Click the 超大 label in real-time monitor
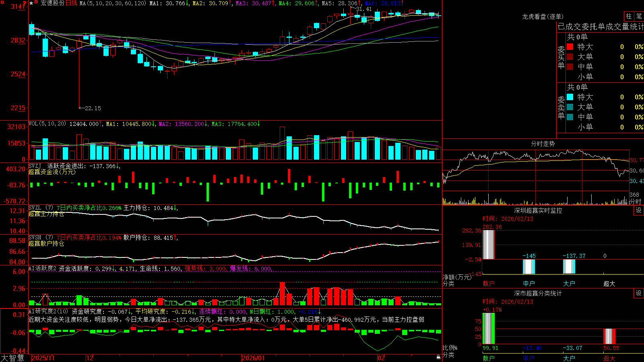Image resolution: width=644 pixels, height=362 pixels. tap(609, 284)
